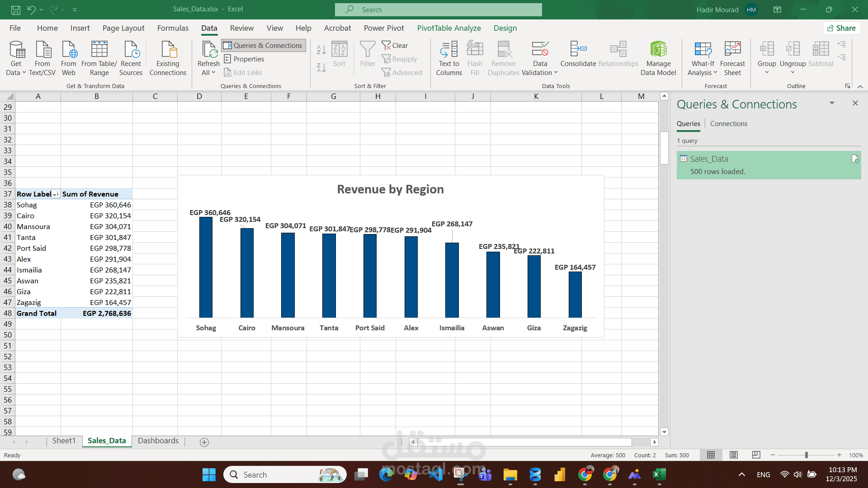Switch to the Dashboards sheet tab

[x=158, y=441]
